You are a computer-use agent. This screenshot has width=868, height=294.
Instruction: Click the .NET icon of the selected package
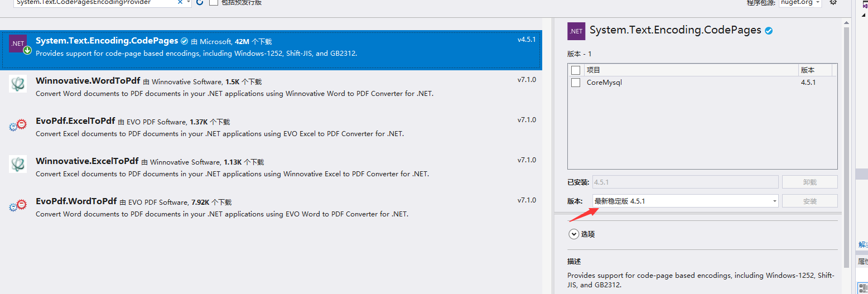[x=18, y=44]
